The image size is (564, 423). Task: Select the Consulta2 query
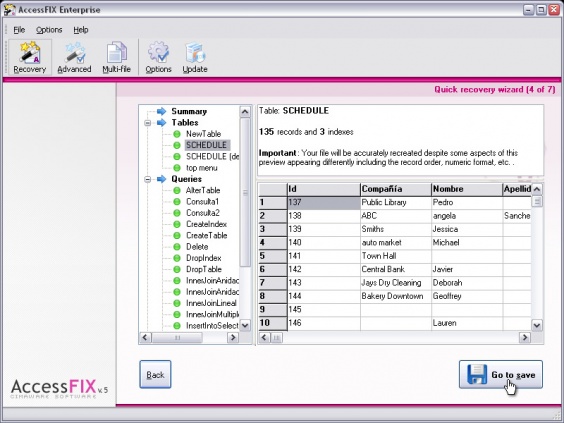[203, 213]
